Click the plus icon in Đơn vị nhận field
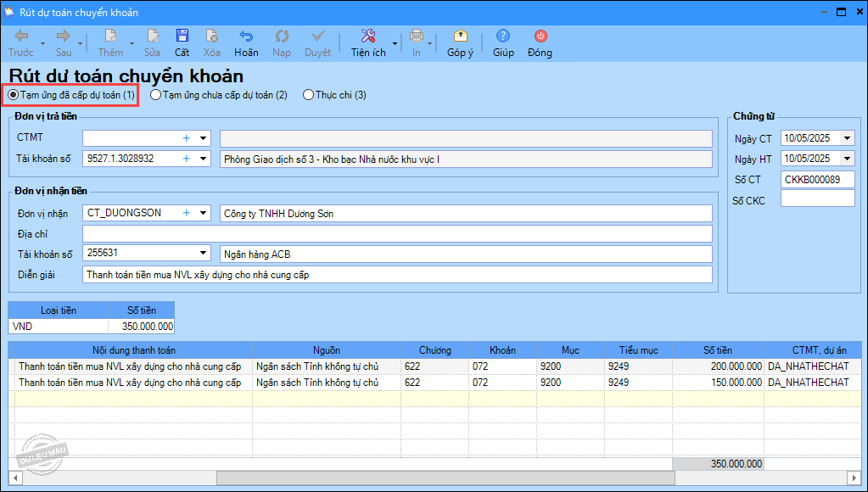Image resolution: width=868 pixels, height=492 pixels. click(x=186, y=213)
